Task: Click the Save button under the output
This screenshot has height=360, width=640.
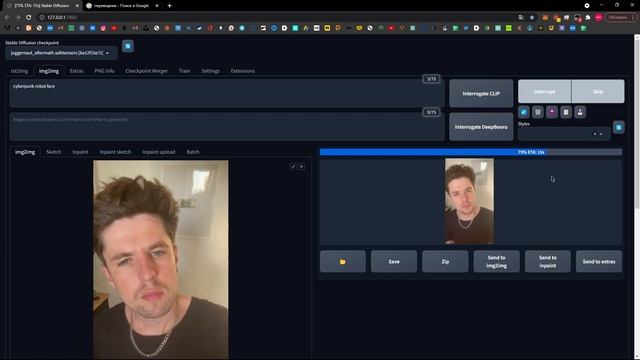Action: click(x=394, y=261)
